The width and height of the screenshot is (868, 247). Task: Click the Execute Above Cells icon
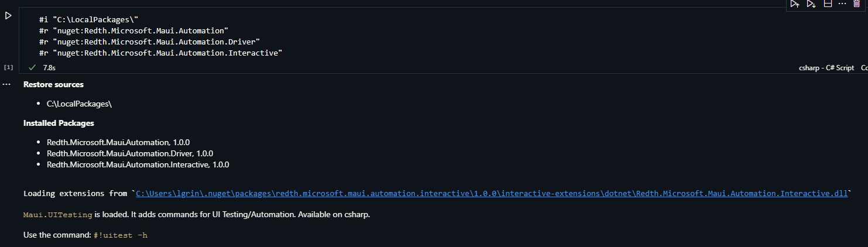tap(794, 4)
